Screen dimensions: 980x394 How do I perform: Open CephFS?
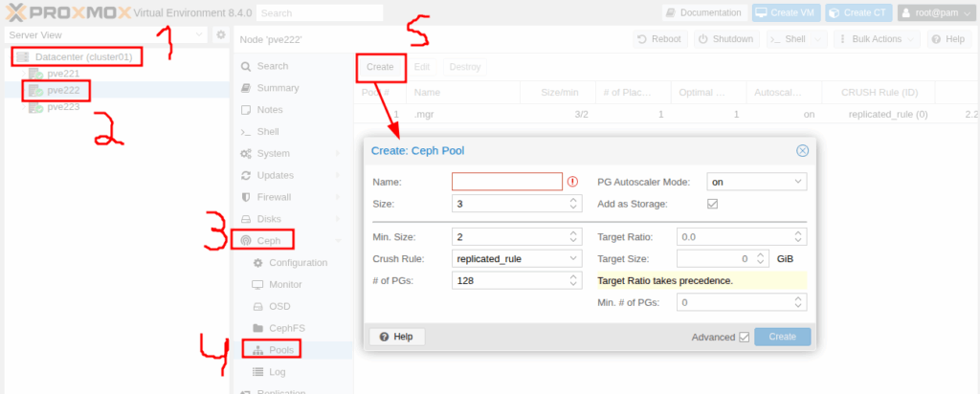(x=287, y=328)
